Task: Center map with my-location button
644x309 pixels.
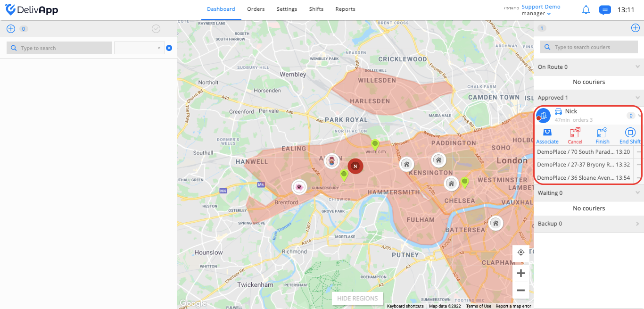Action: click(x=521, y=252)
